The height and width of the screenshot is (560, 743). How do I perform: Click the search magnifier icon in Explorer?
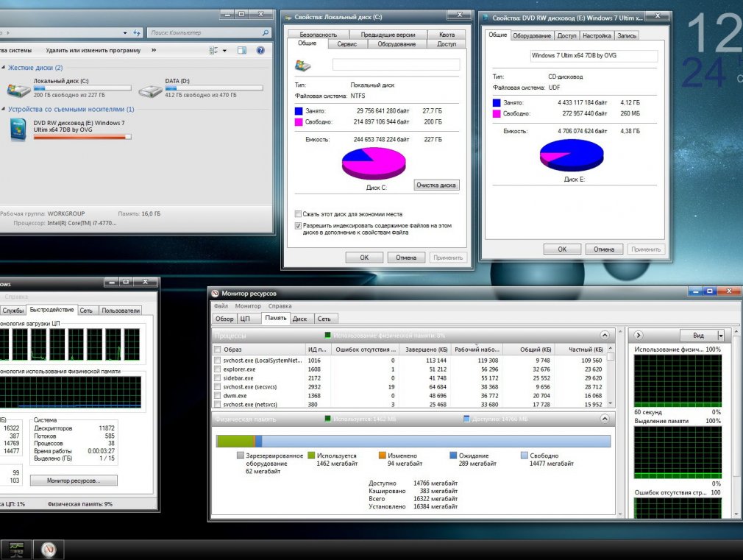tap(266, 32)
